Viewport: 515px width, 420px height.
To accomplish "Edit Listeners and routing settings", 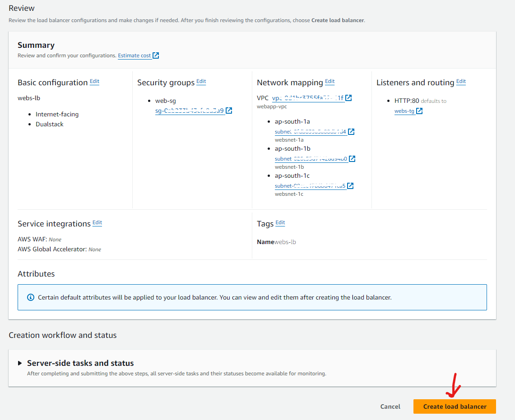I will [x=461, y=82].
